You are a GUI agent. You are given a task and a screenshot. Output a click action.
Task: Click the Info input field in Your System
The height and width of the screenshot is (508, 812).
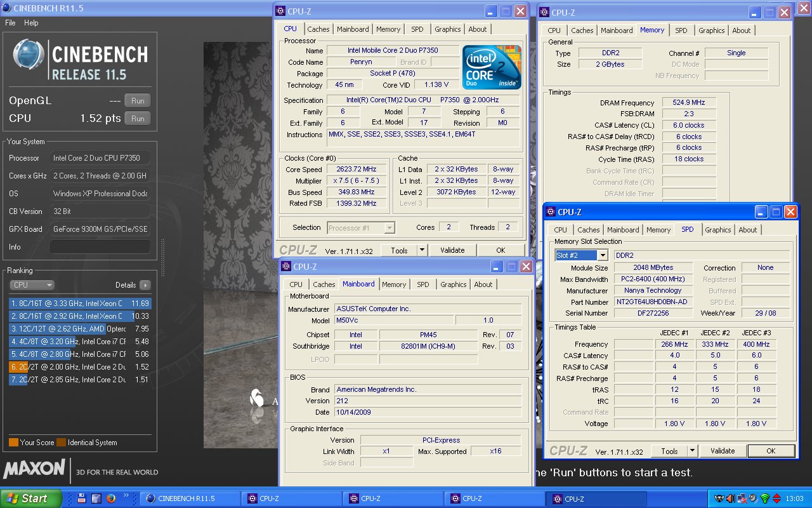coord(100,247)
